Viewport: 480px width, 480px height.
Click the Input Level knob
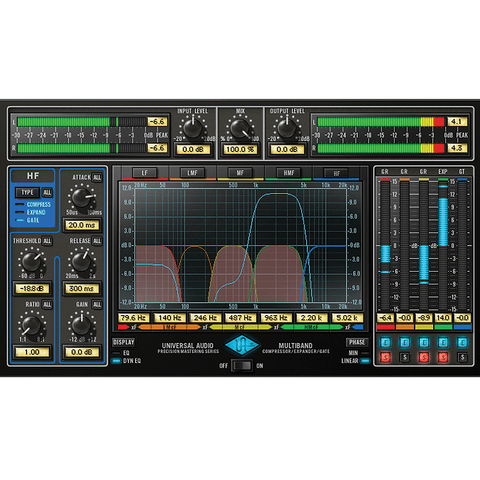[x=193, y=129]
